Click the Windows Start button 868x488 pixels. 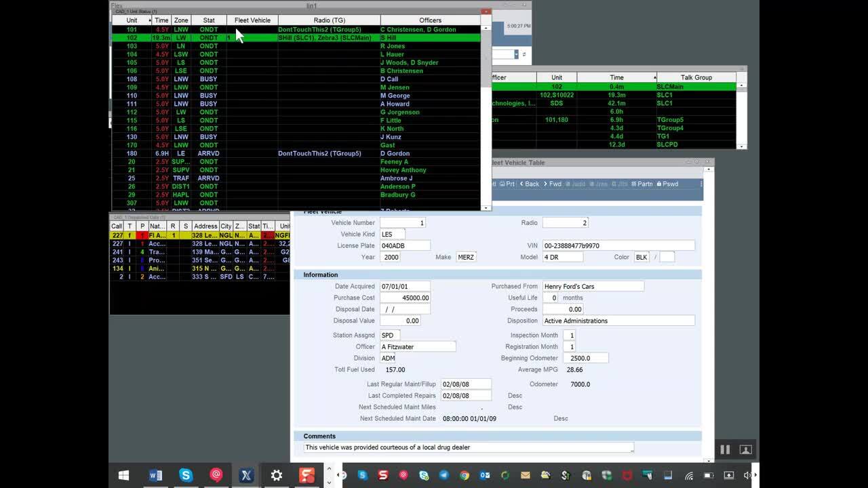124,475
